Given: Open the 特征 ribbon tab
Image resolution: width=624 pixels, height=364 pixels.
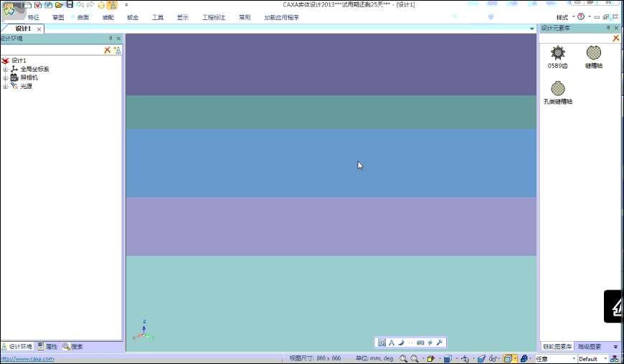Looking at the screenshot, I should click(34, 17).
